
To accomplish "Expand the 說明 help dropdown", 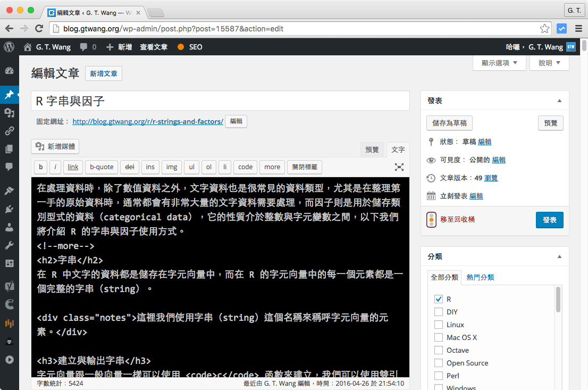I will pyautogui.click(x=549, y=62).
